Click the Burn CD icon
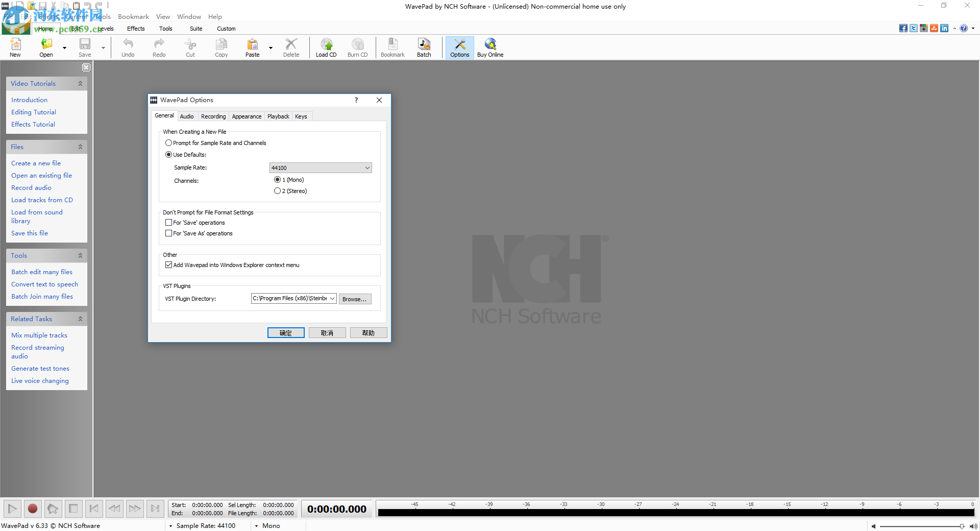Screen dimensions: 980x531 click(357, 47)
